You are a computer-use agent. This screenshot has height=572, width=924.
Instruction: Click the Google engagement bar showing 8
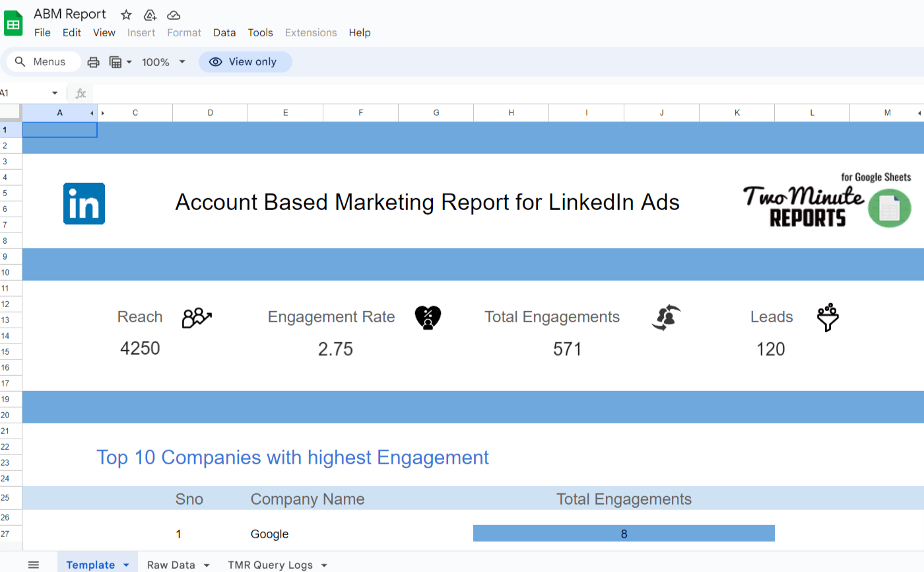[624, 534]
